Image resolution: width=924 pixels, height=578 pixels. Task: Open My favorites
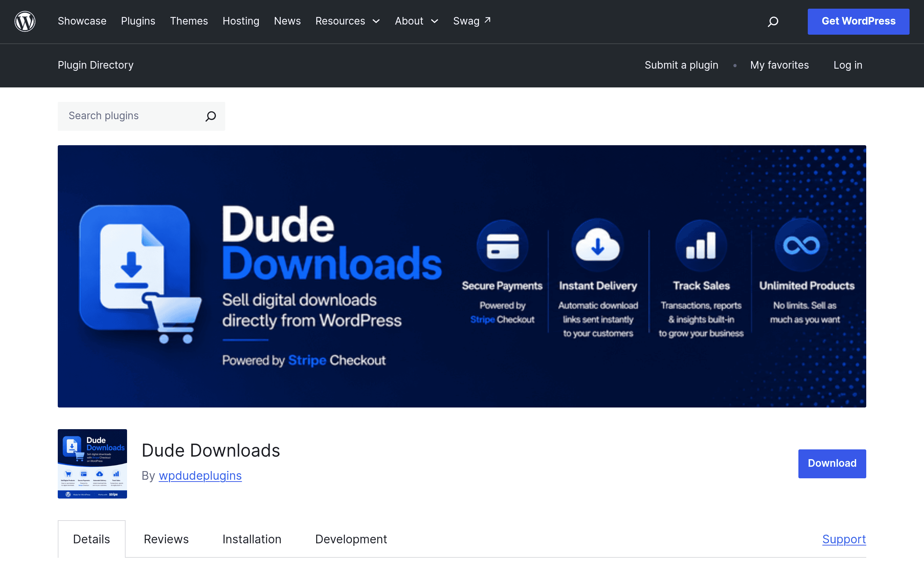[779, 65]
